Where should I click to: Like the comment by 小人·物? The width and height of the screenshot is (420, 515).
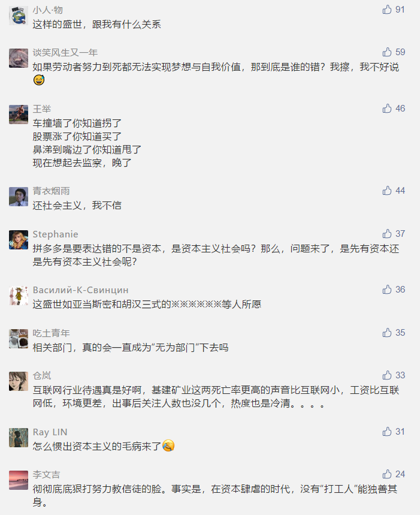click(387, 10)
